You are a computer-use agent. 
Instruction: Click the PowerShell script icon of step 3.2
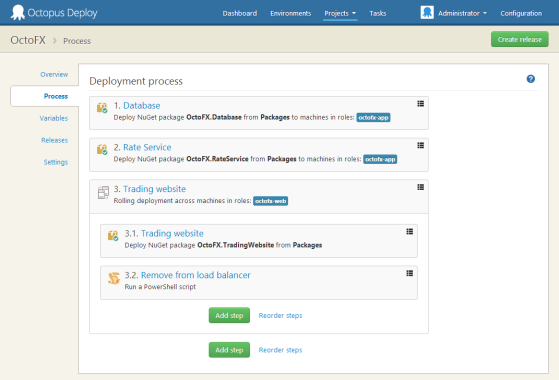(114, 278)
